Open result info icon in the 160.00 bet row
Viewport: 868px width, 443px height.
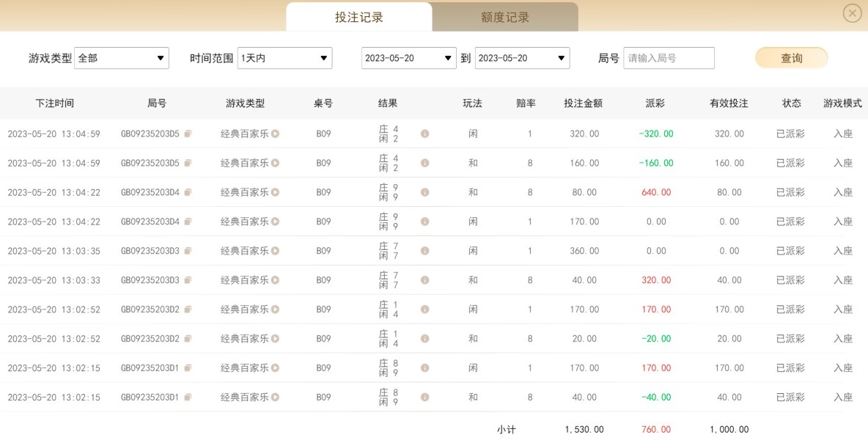pos(424,164)
